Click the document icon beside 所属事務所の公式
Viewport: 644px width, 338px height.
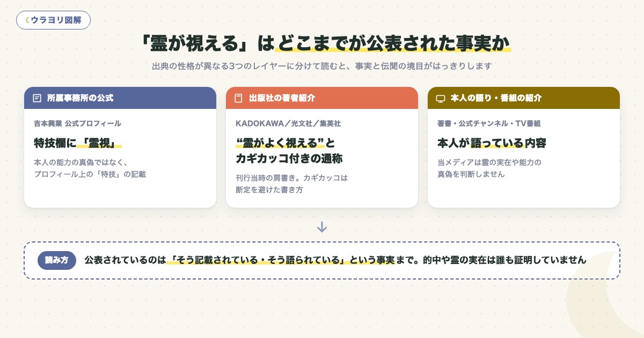pyautogui.click(x=37, y=98)
